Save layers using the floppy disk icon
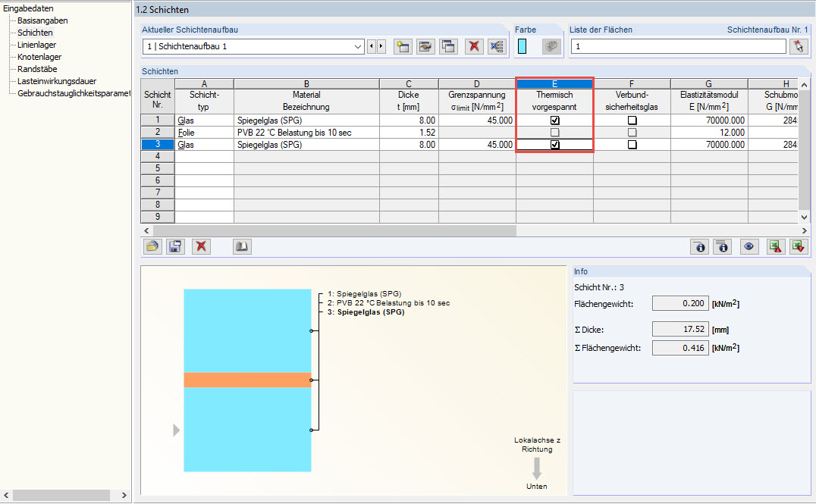The width and height of the screenshot is (816, 504). click(175, 246)
